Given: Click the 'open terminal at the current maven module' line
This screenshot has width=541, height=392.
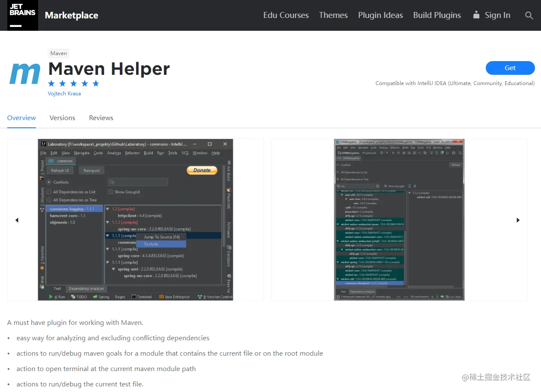Looking at the screenshot, I should (x=106, y=369).
